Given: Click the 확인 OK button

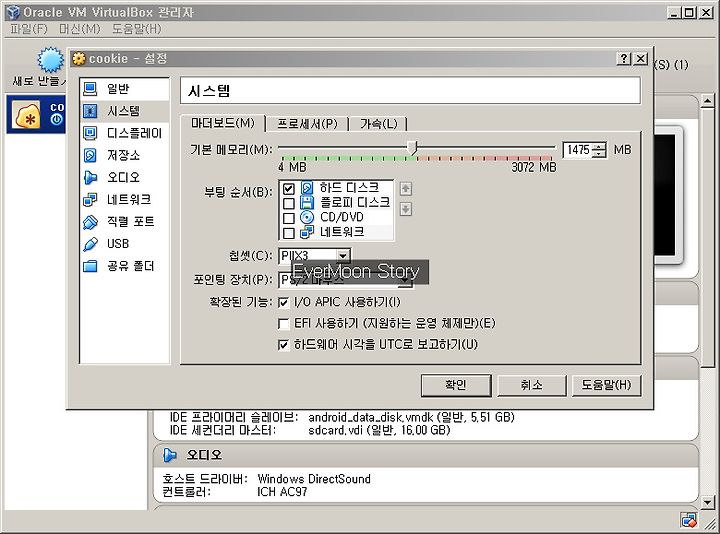Looking at the screenshot, I should click(456, 385).
